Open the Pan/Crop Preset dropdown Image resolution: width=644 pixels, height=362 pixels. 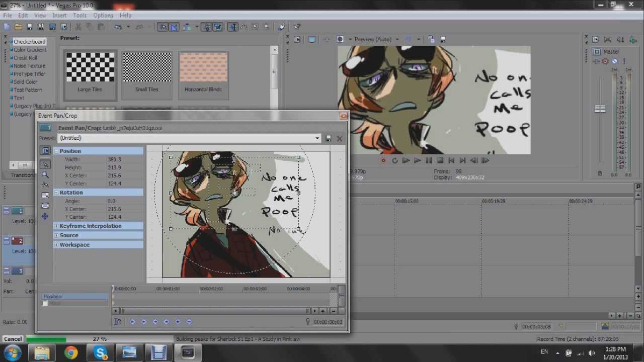317,138
